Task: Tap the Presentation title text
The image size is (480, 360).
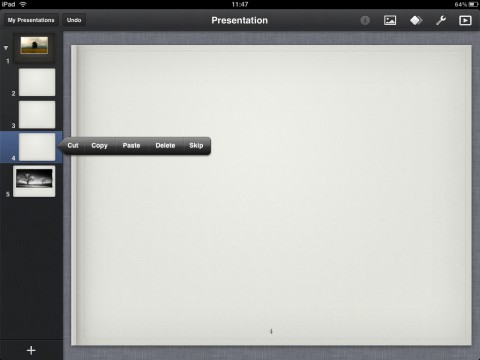Action: click(x=240, y=20)
